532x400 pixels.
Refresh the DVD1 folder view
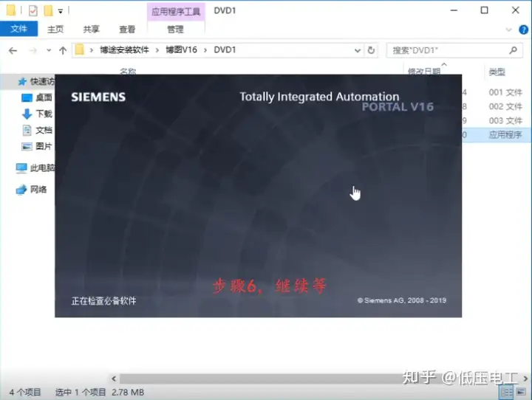point(371,50)
